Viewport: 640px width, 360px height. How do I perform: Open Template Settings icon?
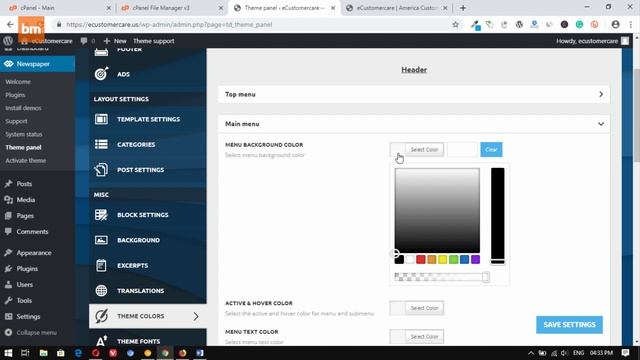(101, 119)
